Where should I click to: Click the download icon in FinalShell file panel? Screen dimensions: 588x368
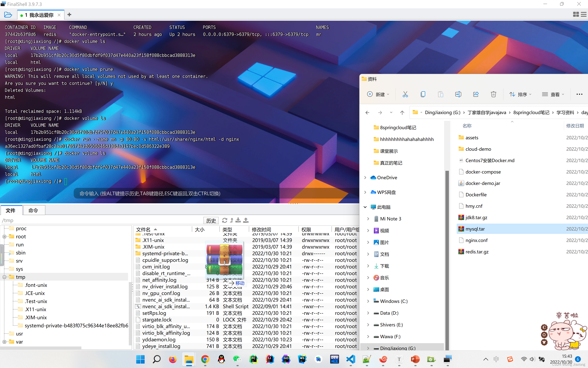click(238, 220)
